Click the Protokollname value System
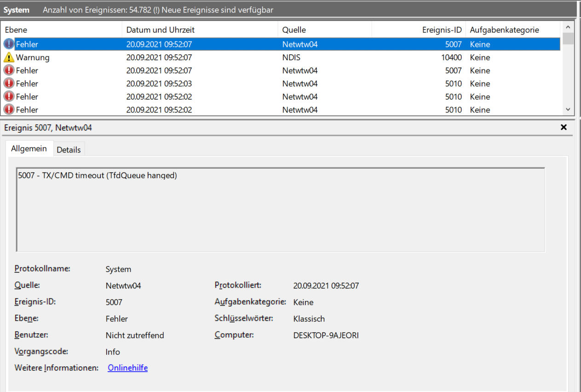The width and height of the screenshot is (581, 392). pyautogui.click(x=118, y=269)
